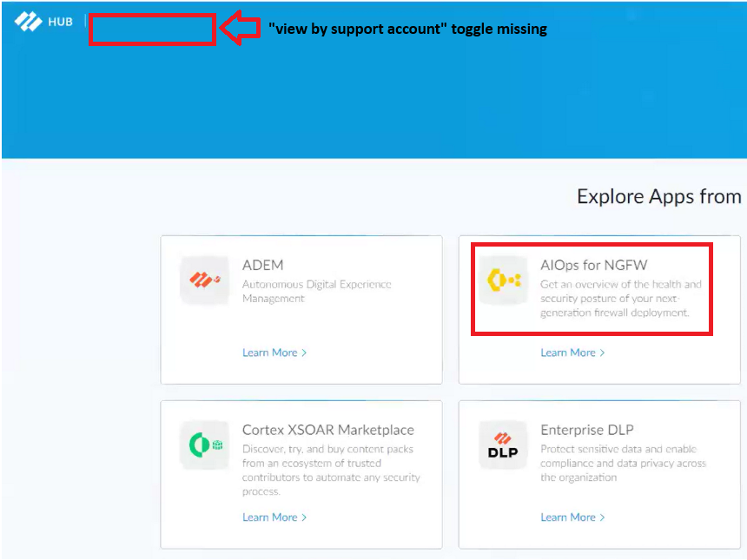This screenshot has height=560, width=747.
Task: Click the Explore Apps from heading
Action: click(659, 197)
